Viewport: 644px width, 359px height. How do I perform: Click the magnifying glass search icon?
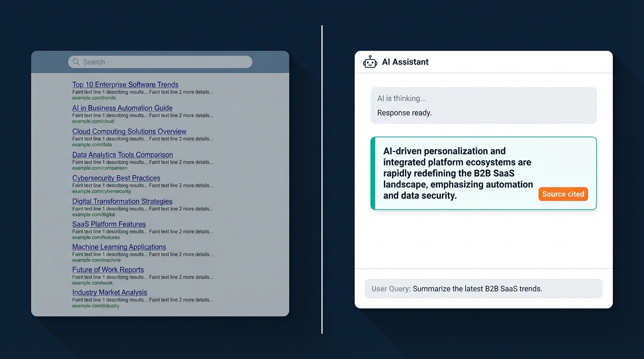pos(75,62)
